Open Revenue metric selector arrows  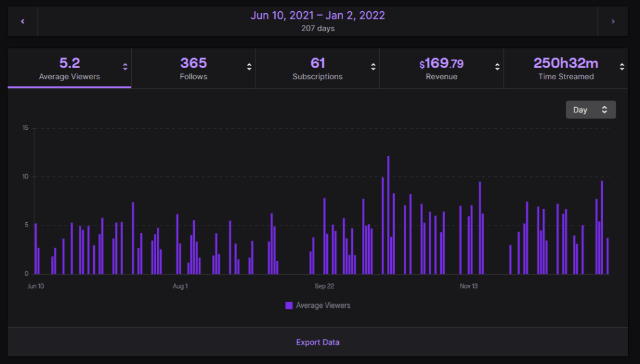pos(497,67)
